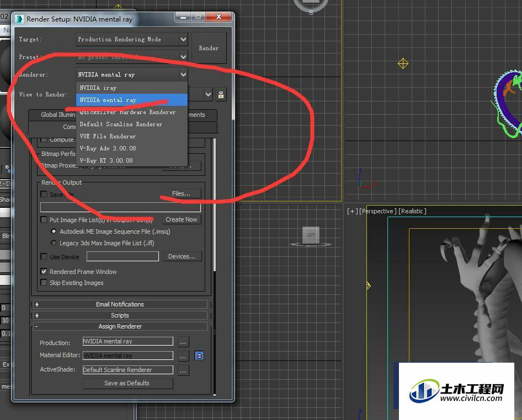The width and height of the screenshot is (522, 420).
Task: Uncheck Rendered Frame Window
Action: tap(44, 272)
